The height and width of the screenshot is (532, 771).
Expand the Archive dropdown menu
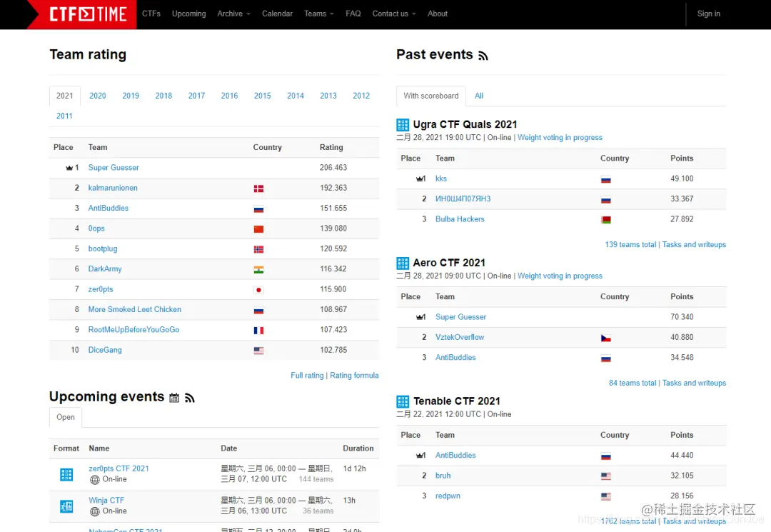point(233,14)
